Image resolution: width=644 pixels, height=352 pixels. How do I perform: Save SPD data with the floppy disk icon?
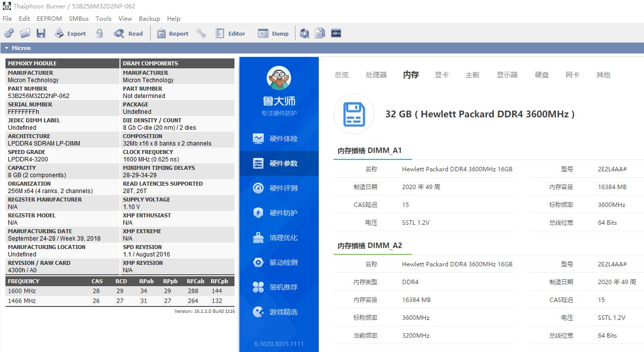pos(41,33)
